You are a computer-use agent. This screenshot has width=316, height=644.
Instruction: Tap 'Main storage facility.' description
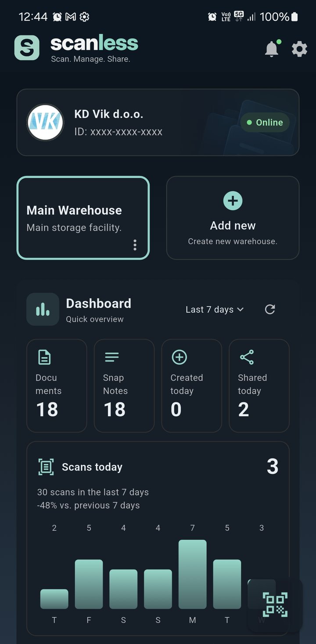tap(74, 228)
